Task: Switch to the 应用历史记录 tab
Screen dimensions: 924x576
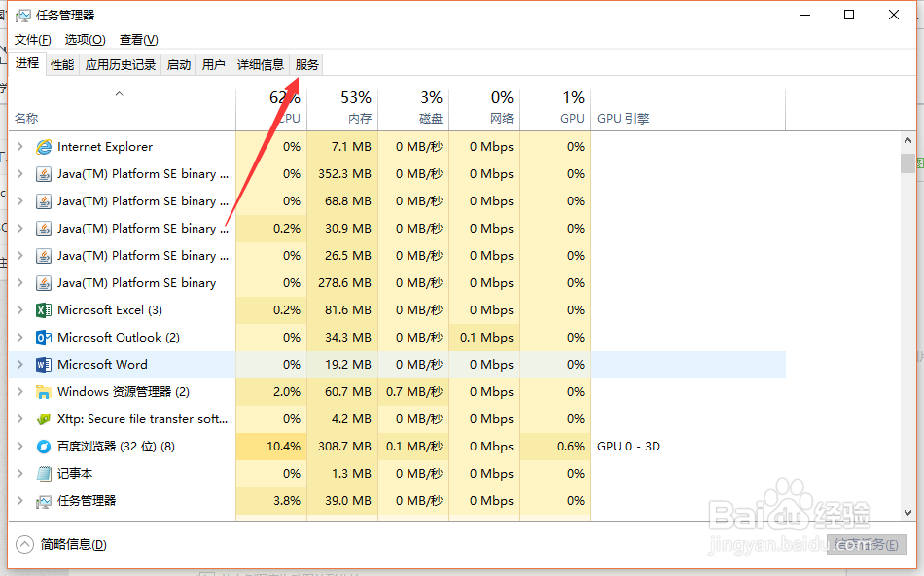Action: click(x=121, y=64)
